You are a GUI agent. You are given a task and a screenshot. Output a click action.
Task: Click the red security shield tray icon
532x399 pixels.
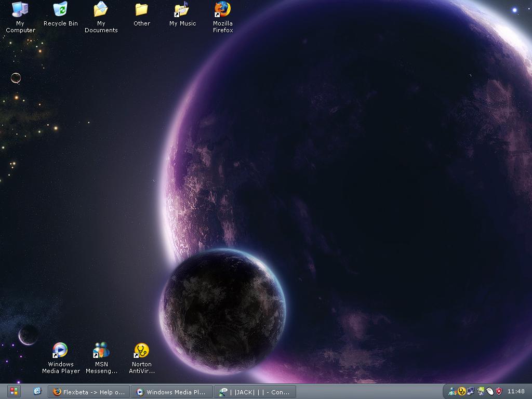pos(499,391)
